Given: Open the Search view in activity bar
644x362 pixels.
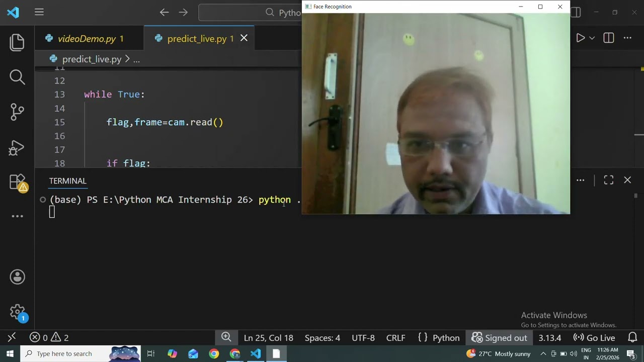Looking at the screenshot, I should [17, 77].
